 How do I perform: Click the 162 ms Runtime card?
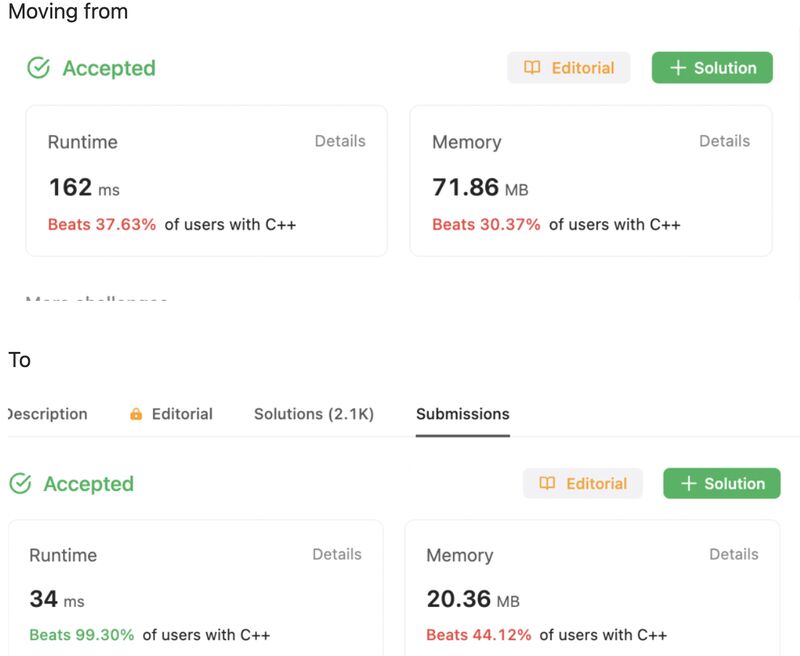[x=207, y=181]
